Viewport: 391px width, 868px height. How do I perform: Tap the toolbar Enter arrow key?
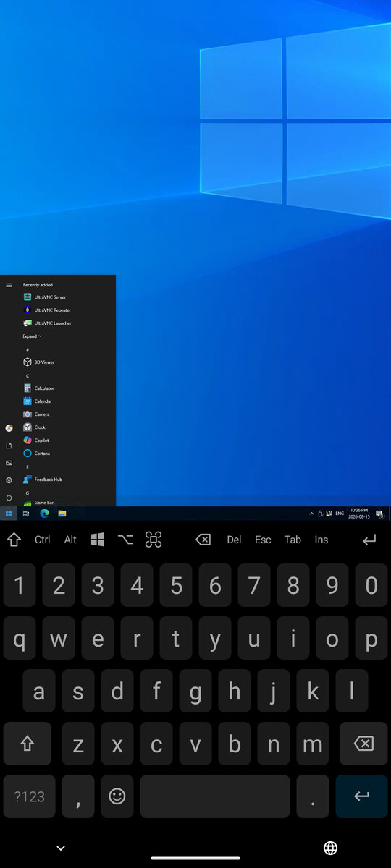pyautogui.click(x=370, y=540)
